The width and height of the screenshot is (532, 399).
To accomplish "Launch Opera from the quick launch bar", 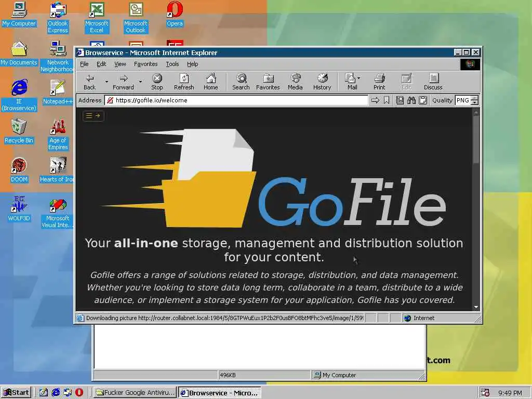I will 79,393.
